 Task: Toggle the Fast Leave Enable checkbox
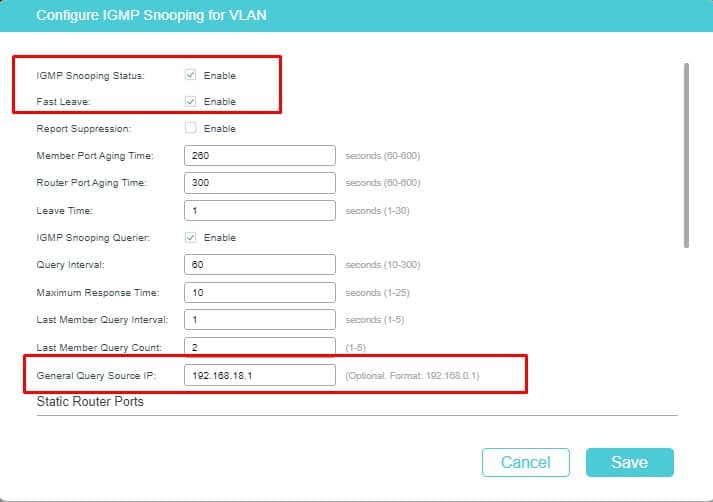(x=191, y=101)
